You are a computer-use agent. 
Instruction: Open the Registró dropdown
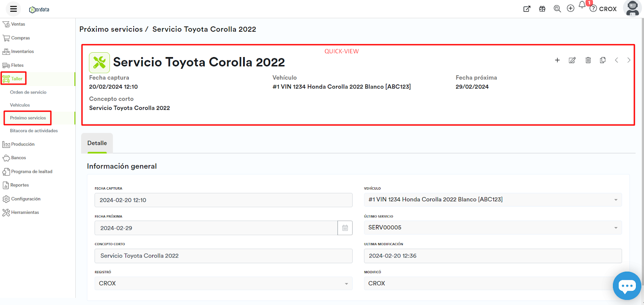click(346, 284)
